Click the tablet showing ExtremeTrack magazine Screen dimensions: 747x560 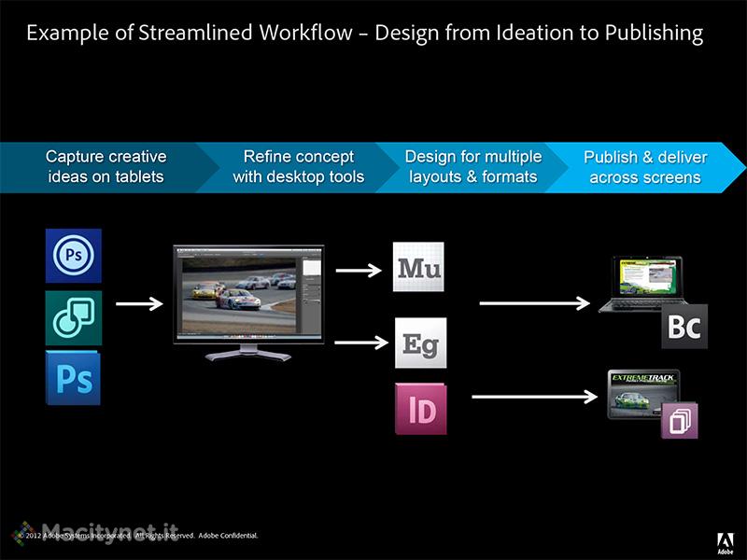click(x=643, y=395)
